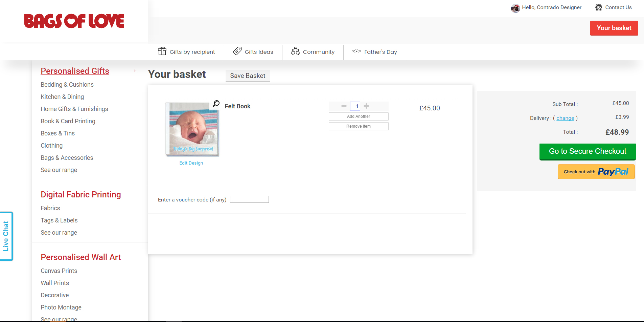This screenshot has width=644, height=322.
Task: Decrease Felt Book quantity with minus
Action: tap(344, 106)
